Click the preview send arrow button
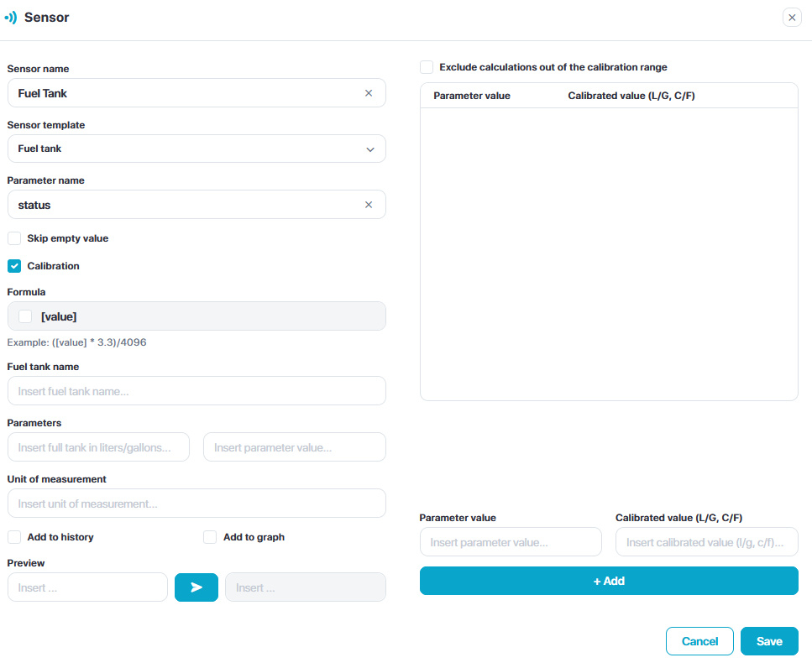The image size is (812, 668). tap(196, 587)
